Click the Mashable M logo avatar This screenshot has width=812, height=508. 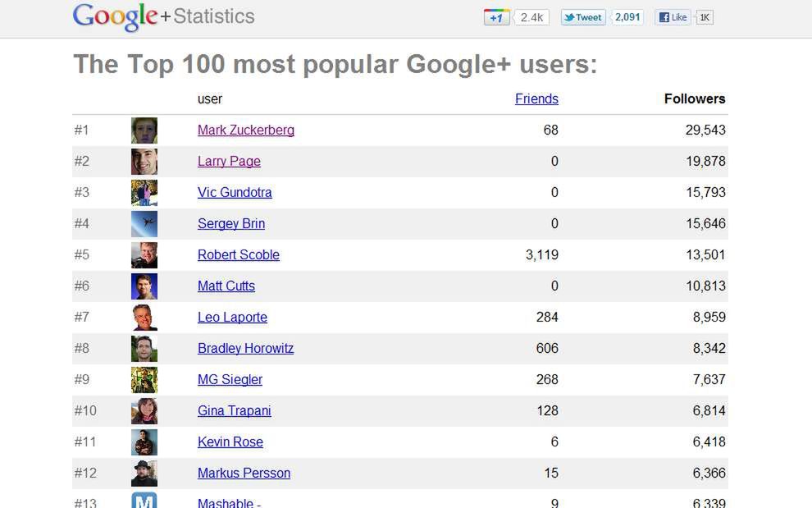144,500
